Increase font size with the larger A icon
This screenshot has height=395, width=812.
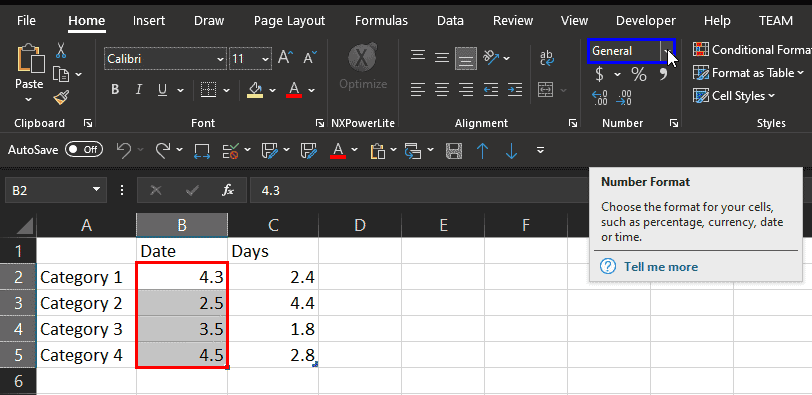coord(285,57)
